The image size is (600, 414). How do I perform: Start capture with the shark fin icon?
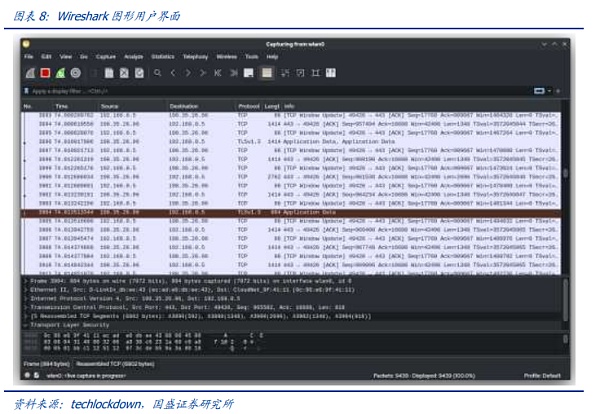click(30, 73)
